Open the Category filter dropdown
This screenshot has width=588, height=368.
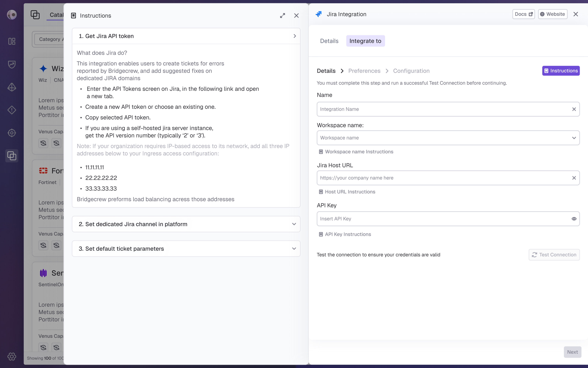point(49,39)
